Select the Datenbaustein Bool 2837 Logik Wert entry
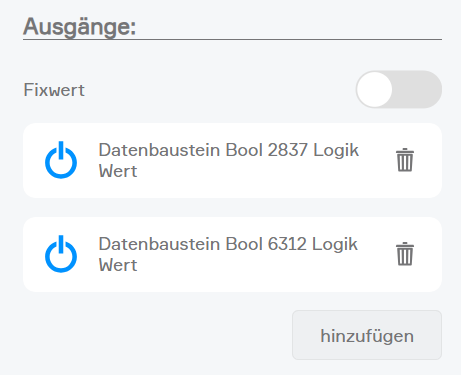The image size is (461, 375). [x=228, y=160]
